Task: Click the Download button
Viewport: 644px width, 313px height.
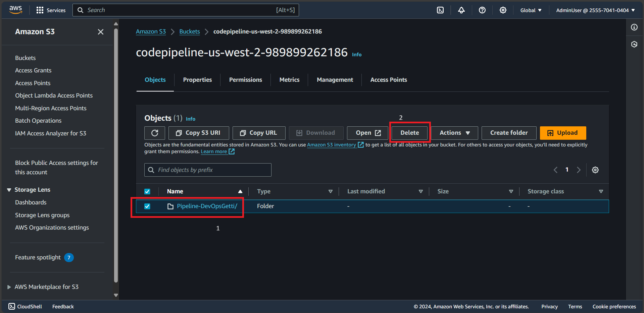Action: click(316, 133)
